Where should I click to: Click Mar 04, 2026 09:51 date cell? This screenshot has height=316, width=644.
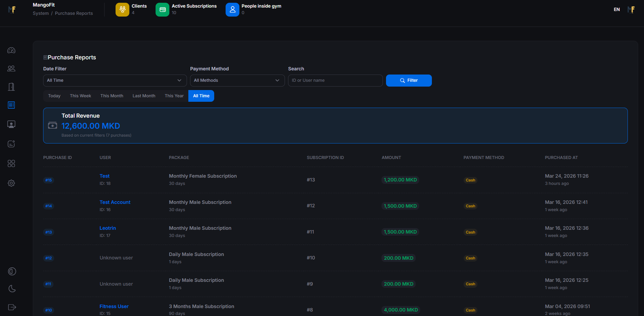point(567,306)
